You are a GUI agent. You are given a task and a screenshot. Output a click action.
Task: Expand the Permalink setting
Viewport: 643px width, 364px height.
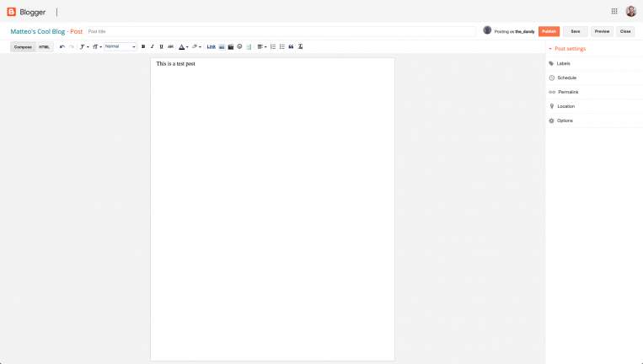click(x=594, y=92)
